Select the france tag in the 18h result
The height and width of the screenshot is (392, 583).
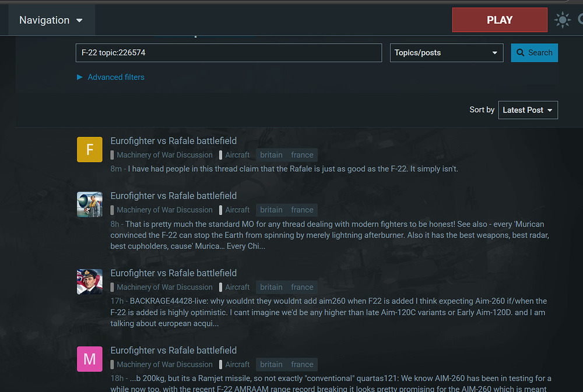tap(302, 364)
